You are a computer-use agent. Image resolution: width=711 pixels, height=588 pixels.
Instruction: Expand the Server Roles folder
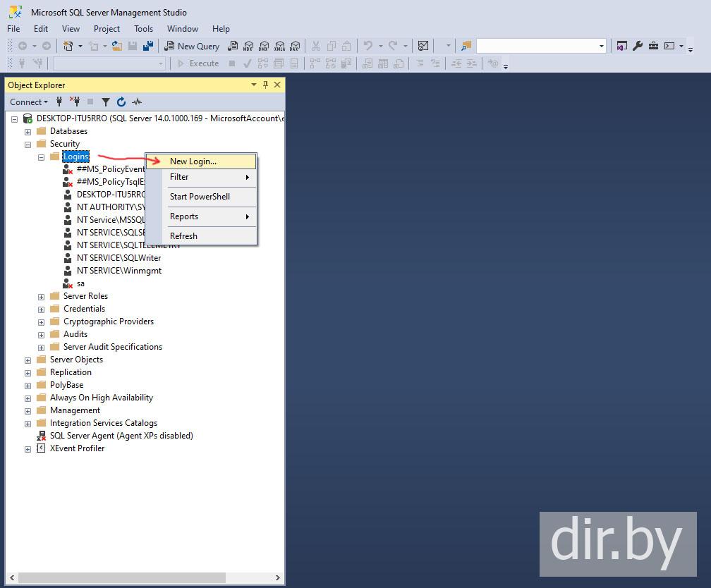tap(42, 297)
